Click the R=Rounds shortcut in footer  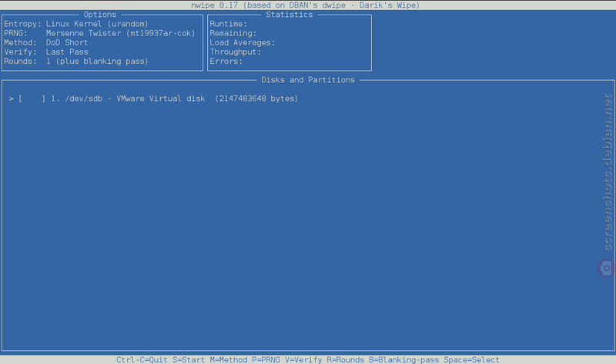point(345,359)
